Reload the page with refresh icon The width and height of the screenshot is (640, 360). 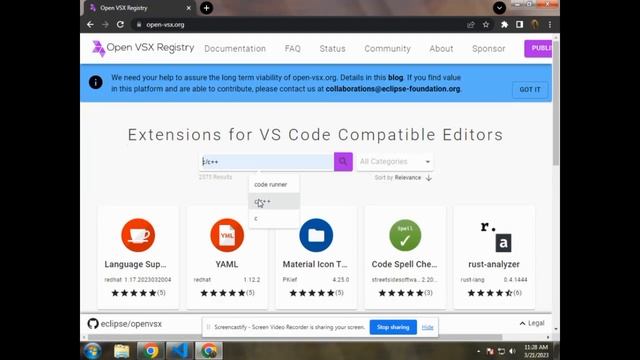click(120, 24)
